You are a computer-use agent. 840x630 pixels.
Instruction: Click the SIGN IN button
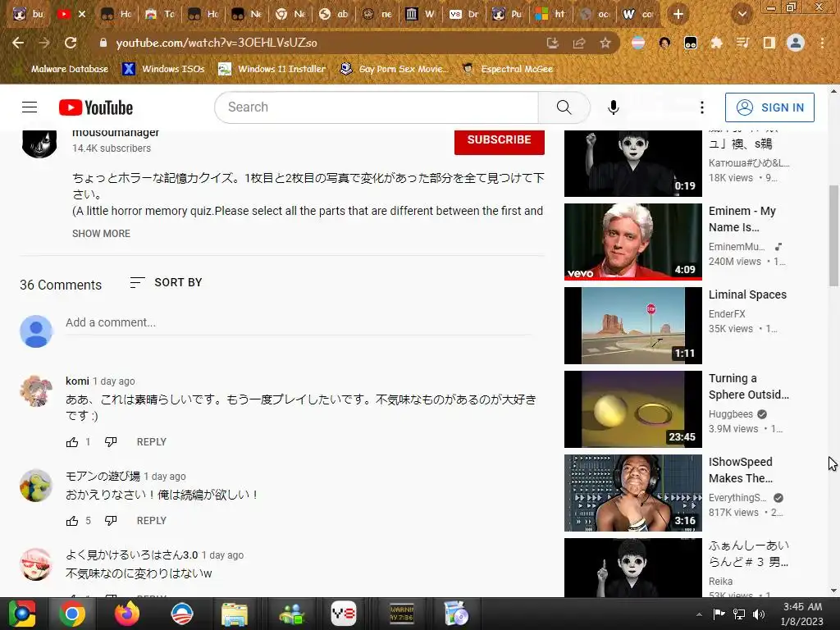click(769, 107)
